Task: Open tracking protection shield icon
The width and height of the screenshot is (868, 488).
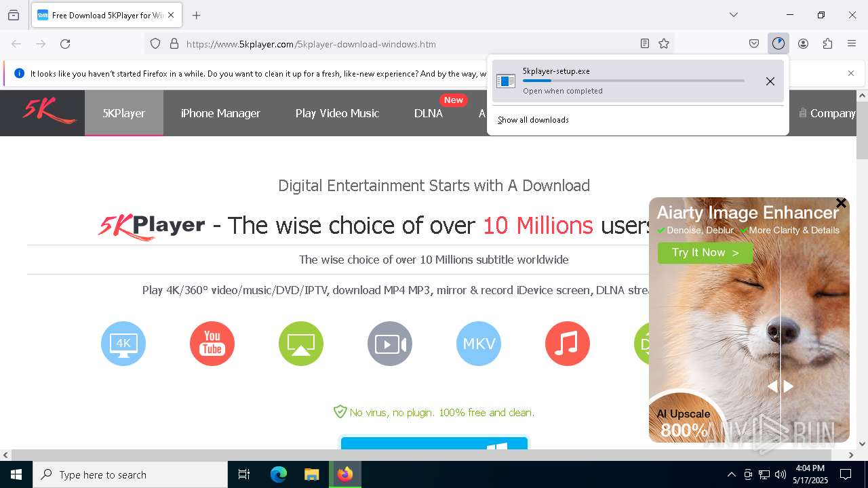Action: click(x=155, y=44)
